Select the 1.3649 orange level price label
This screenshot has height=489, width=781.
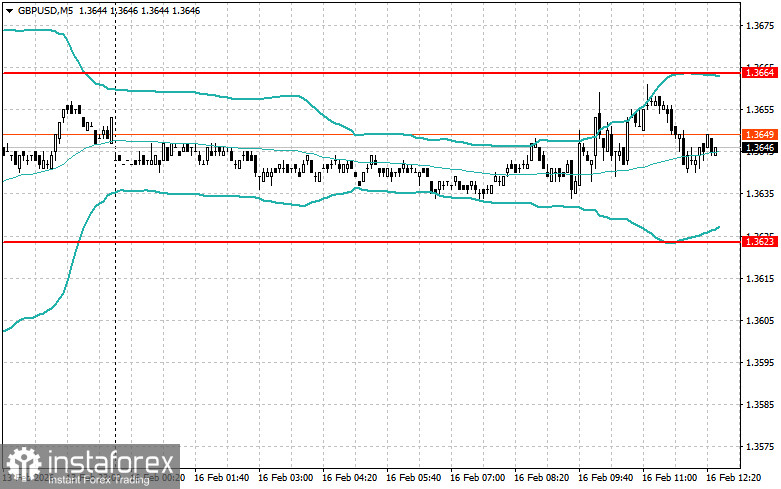pyautogui.click(x=760, y=134)
